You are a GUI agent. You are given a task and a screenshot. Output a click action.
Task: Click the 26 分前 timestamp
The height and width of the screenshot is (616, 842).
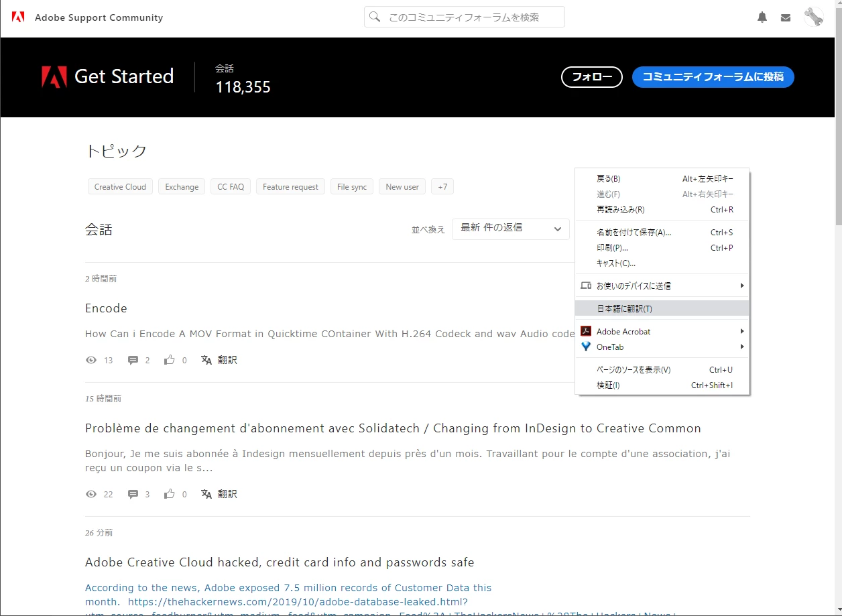99,533
